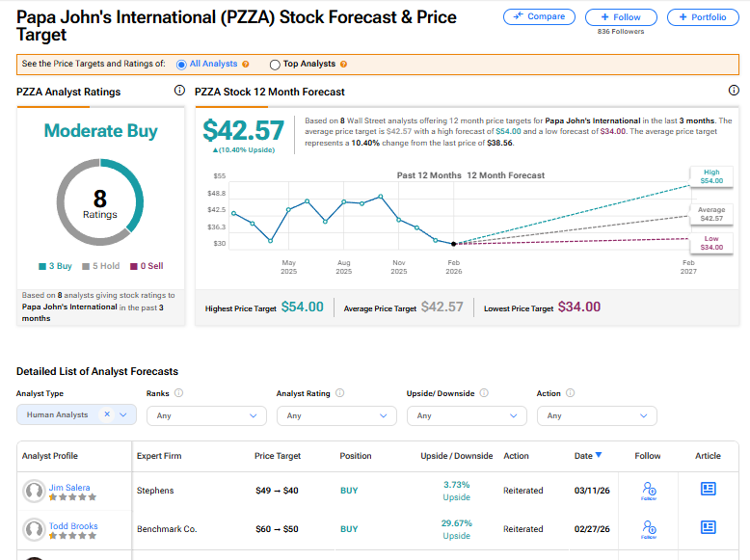Follow analyst Jim Salera icon
The height and width of the screenshot is (560, 750).
point(649,491)
